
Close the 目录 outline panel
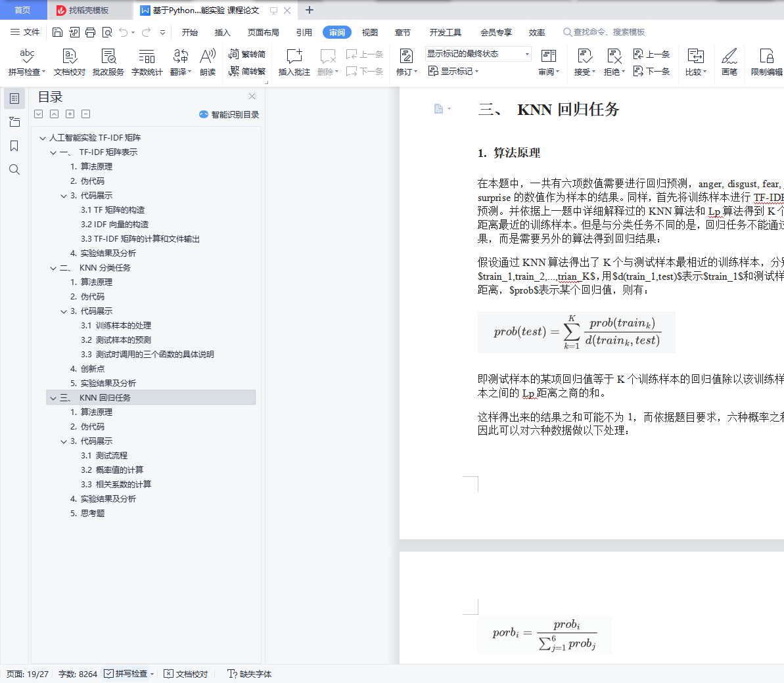point(252,97)
